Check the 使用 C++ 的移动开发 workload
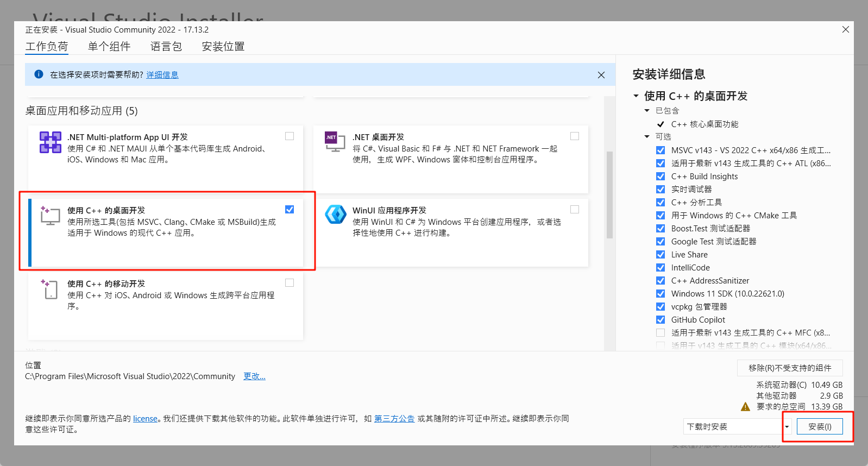This screenshot has width=868, height=466. [x=290, y=283]
